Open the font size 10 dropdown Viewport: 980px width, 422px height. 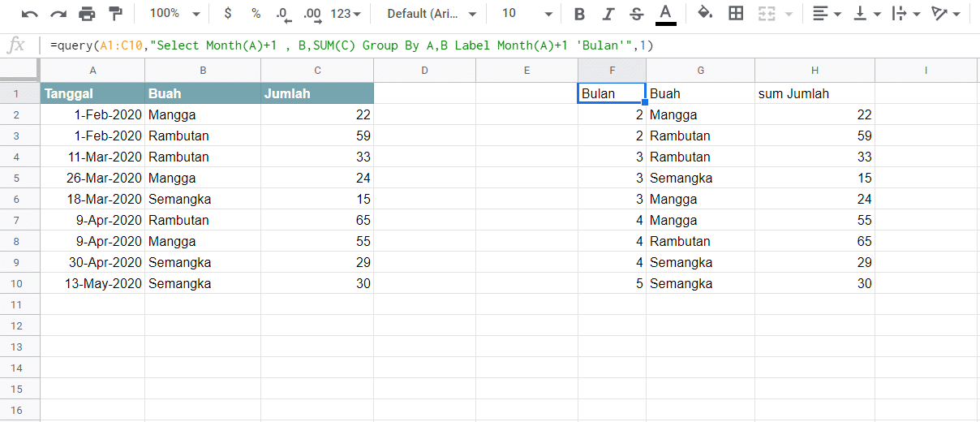coord(527,14)
